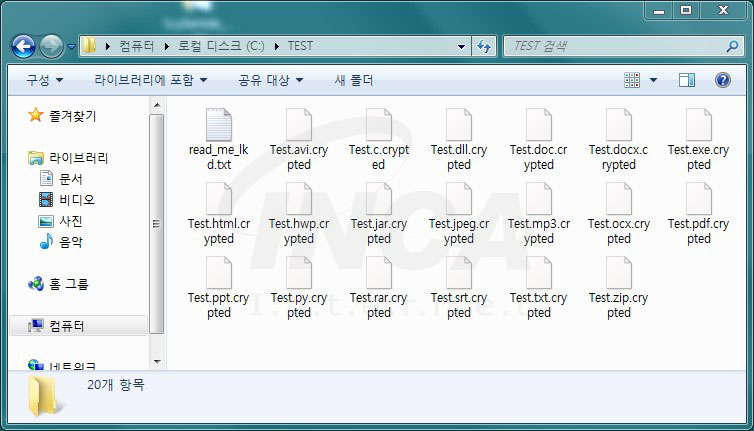Click the search magnifier icon
754x431 pixels.
click(x=732, y=47)
